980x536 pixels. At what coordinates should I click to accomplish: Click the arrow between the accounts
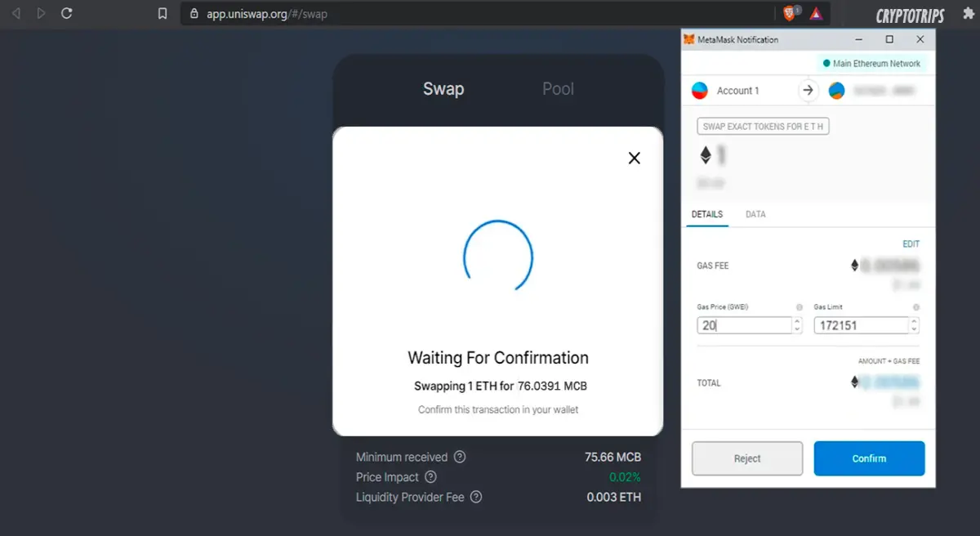(808, 91)
